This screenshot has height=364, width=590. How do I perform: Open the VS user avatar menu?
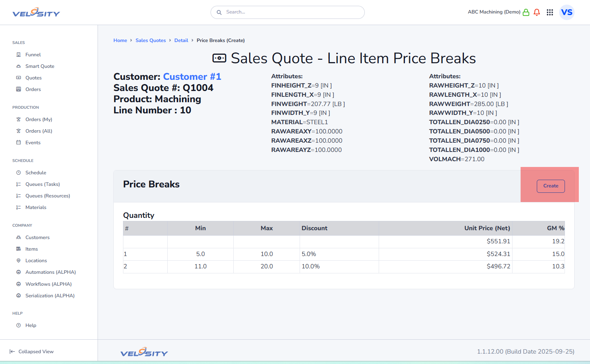(x=566, y=12)
